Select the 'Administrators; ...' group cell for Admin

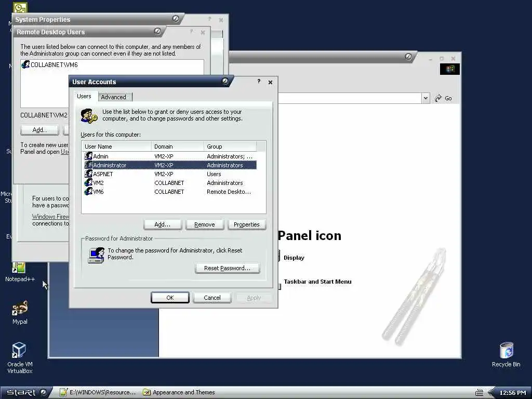[230, 156]
